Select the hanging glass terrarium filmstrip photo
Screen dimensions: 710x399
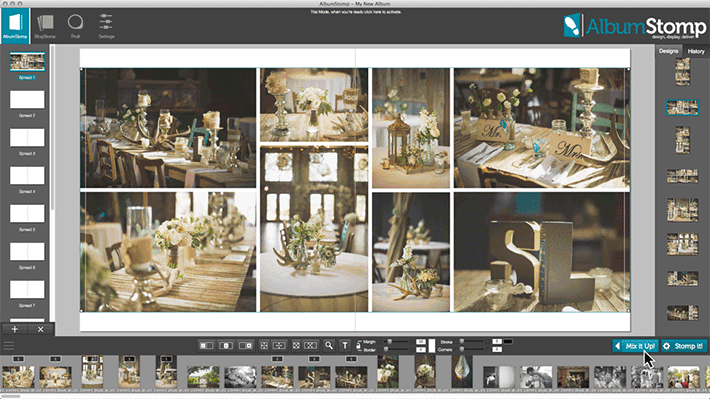pyautogui.click(x=462, y=371)
